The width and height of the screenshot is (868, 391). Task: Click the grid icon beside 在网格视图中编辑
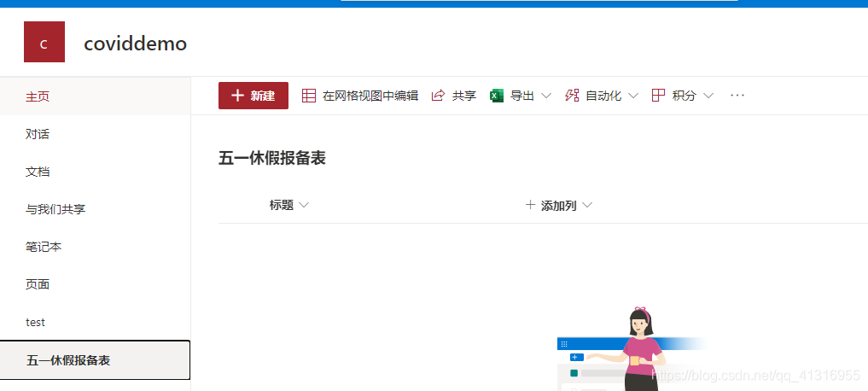309,96
